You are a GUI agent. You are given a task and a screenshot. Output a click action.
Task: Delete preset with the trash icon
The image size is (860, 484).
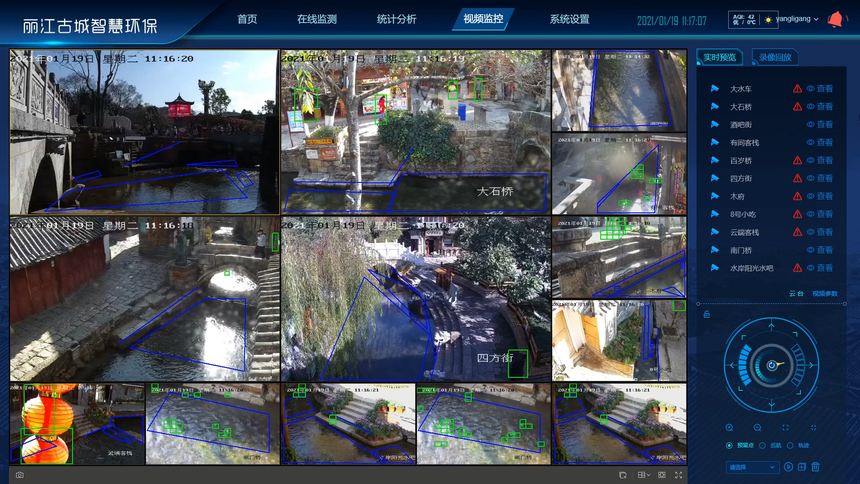tap(816, 467)
